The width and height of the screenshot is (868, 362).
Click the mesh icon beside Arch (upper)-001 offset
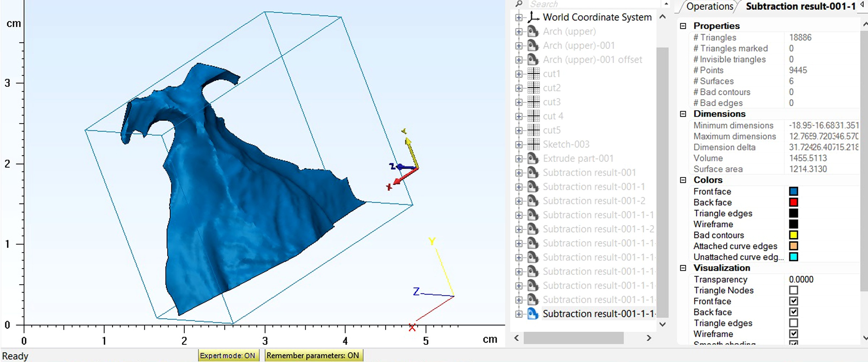(532, 59)
